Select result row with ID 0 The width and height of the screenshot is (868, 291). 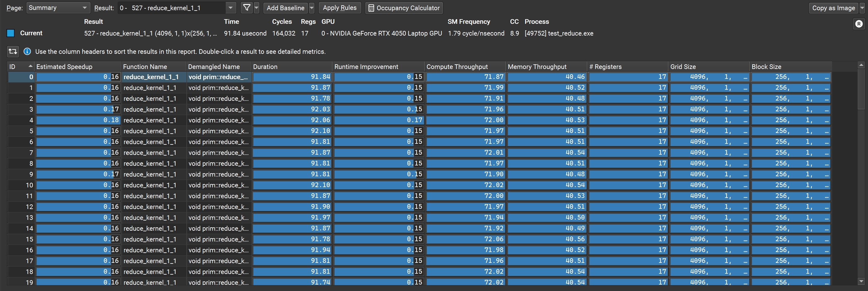click(x=419, y=77)
